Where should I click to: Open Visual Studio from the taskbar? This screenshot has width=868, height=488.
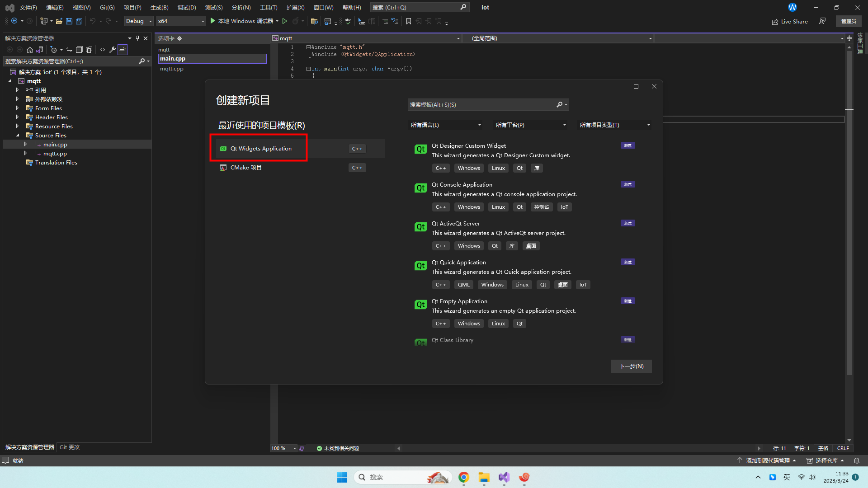(504, 477)
